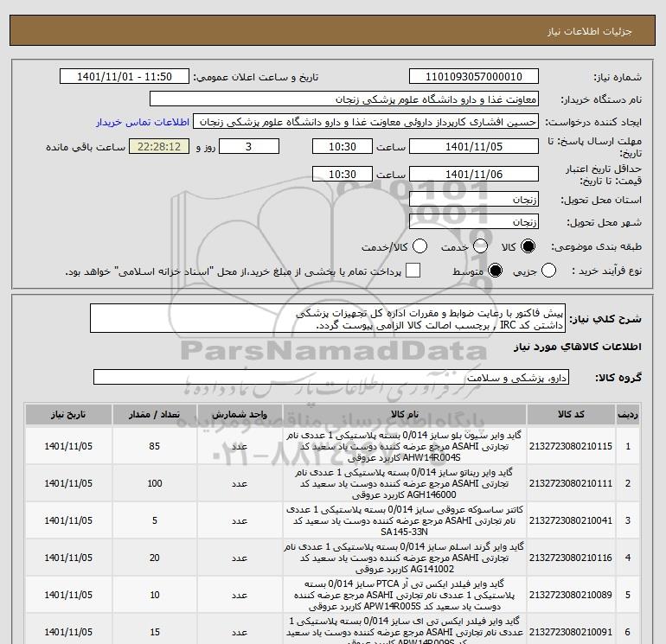Screen dimensions: 666x644
Task: Click quantity 20 in row 4
Action: tap(155, 558)
